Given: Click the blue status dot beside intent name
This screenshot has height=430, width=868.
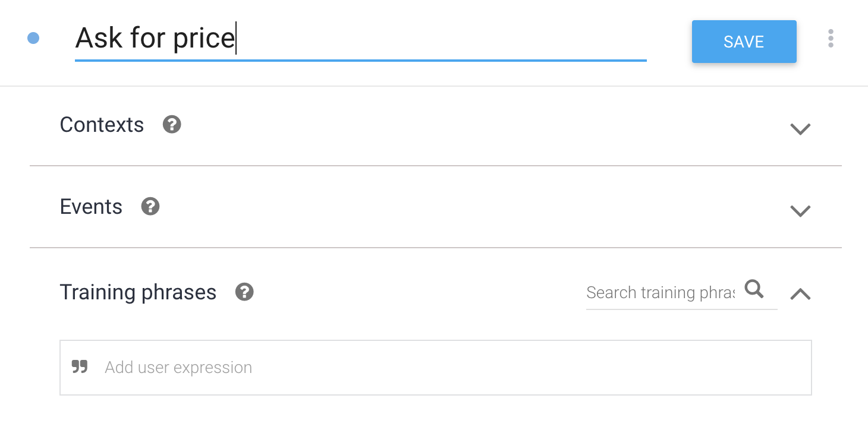Looking at the screenshot, I should (x=33, y=38).
